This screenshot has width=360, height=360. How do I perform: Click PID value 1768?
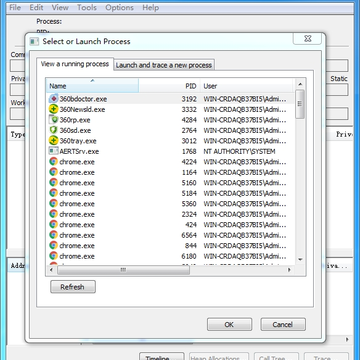point(189,151)
